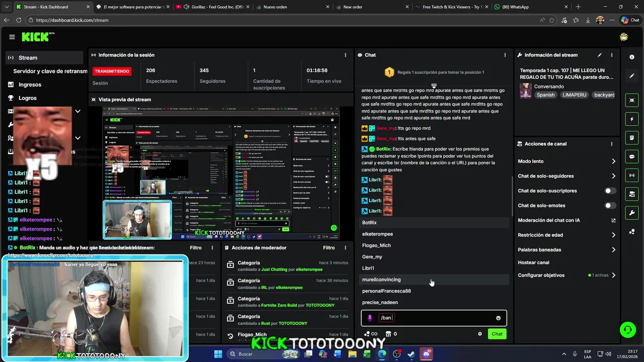Click the purple microphone icon in the chat input
Screen dimensions: 644x362
coord(370,318)
